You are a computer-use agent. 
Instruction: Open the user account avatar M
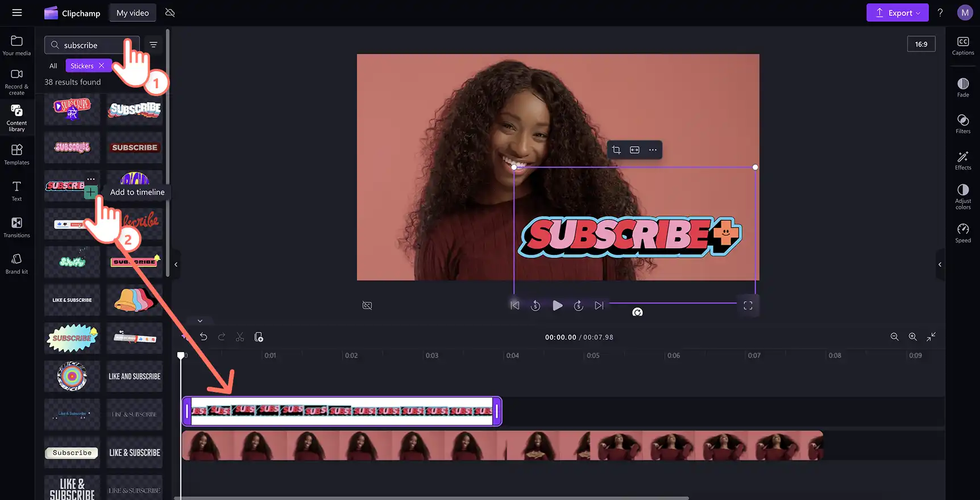point(965,13)
